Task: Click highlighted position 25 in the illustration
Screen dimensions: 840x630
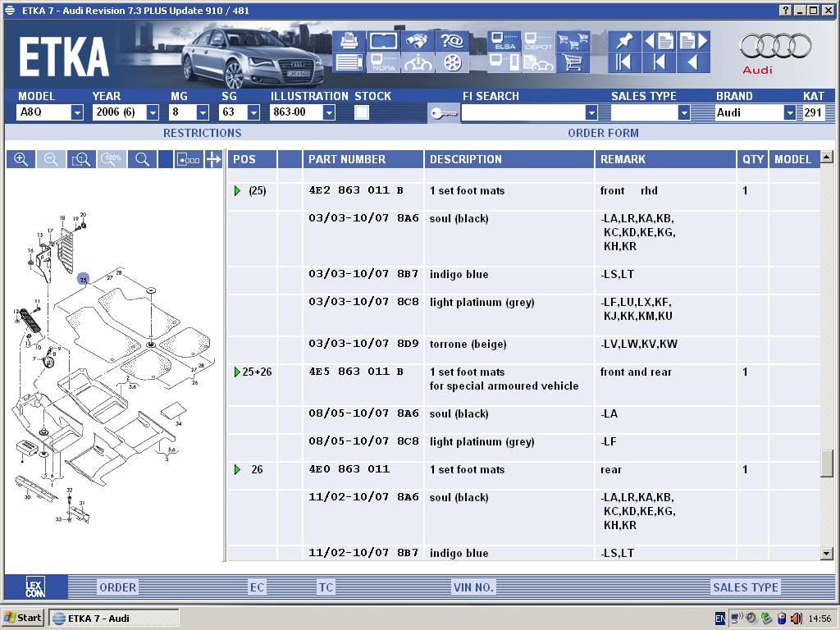Action: click(83, 279)
